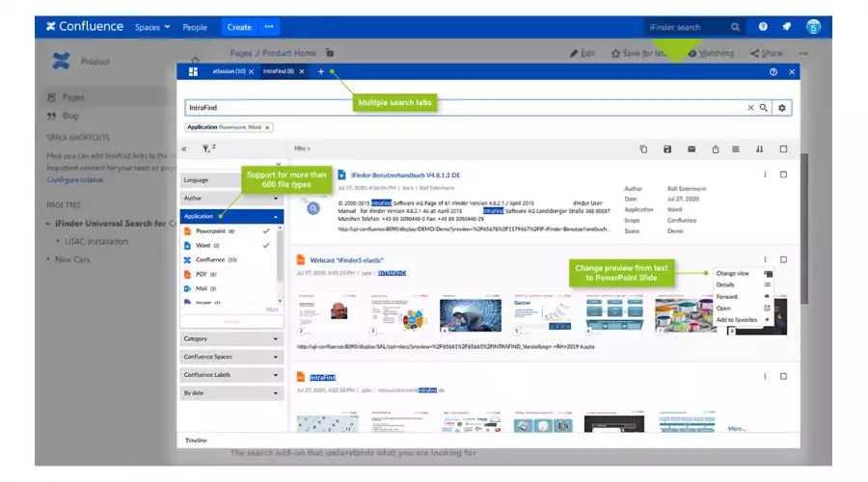Click the application filter list scrollbar
The image size is (868, 482).
[x=280, y=254]
